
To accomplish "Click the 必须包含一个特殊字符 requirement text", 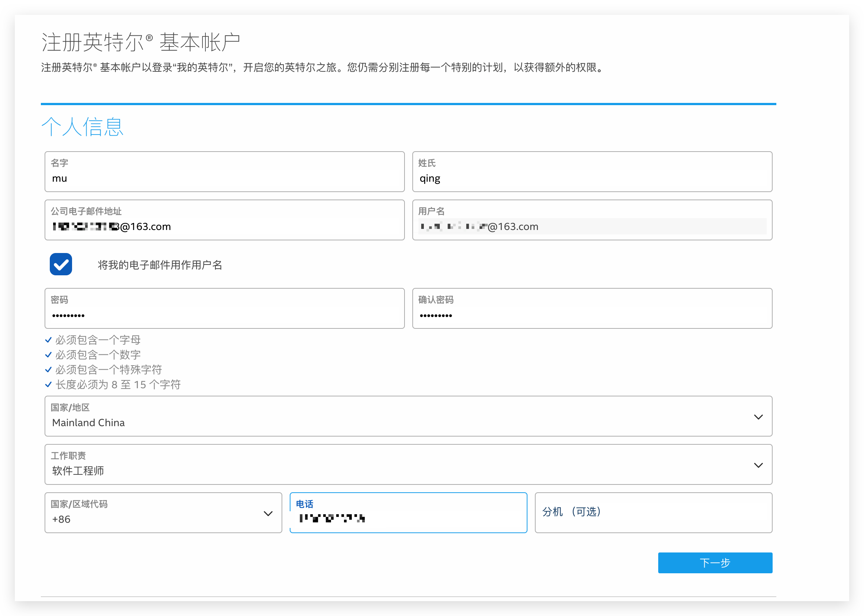I will [109, 369].
